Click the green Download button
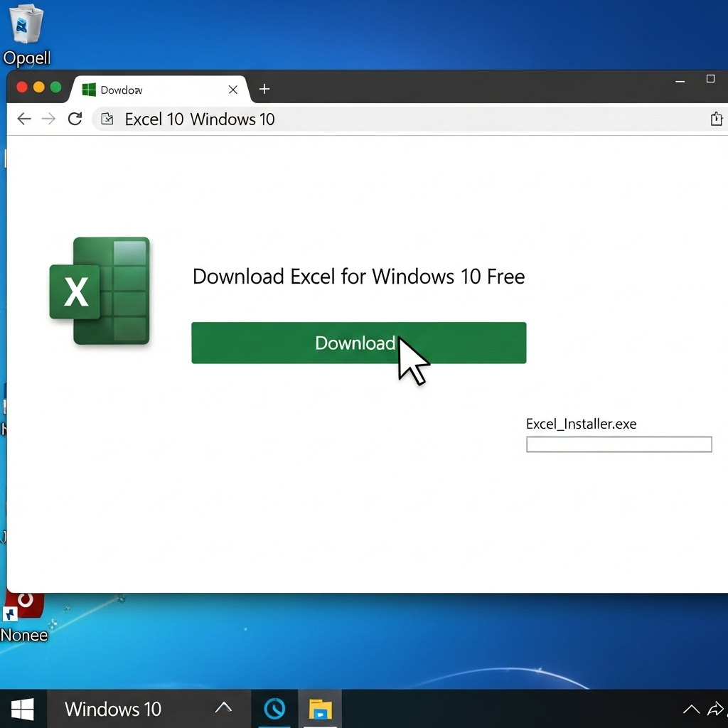The width and height of the screenshot is (728, 728). tap(358, 343)
